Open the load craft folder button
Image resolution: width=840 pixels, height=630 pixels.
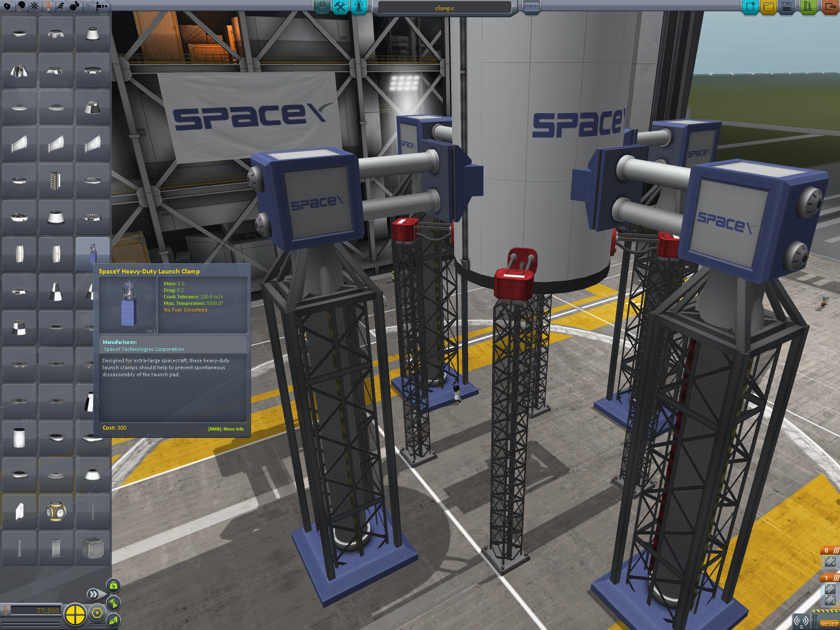pyautogui.click(x=768, y=7)
